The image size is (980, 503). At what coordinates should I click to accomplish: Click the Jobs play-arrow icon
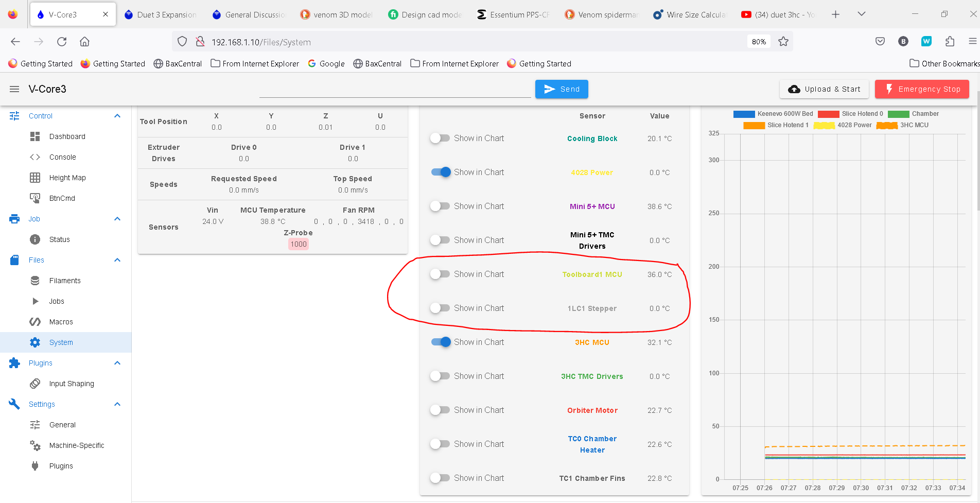click(x=35, y=301)
